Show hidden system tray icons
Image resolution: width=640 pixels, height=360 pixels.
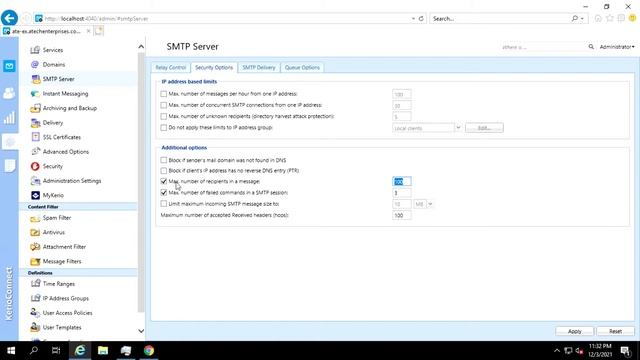pyautogui.click(x=557, y=351)
